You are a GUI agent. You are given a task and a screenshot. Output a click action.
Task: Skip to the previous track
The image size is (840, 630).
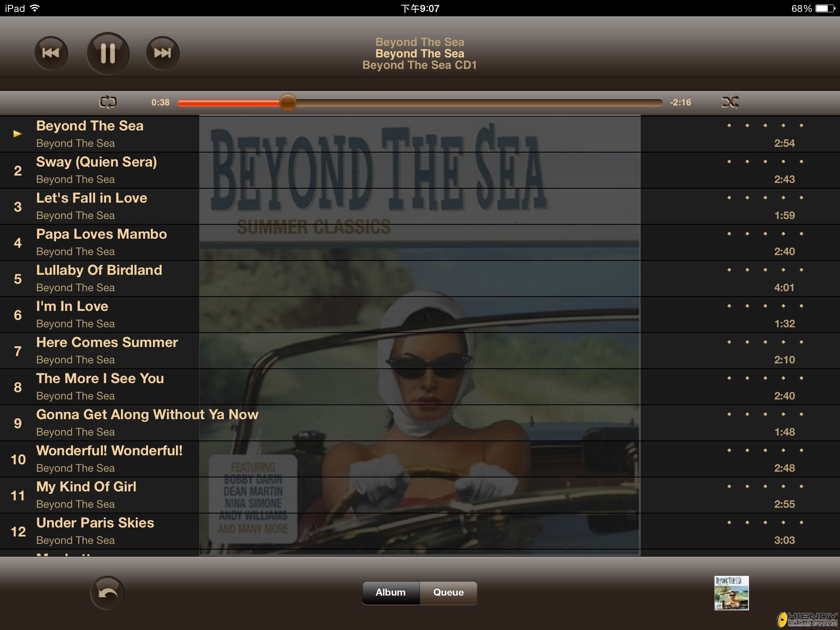click(x=51, y=53)
